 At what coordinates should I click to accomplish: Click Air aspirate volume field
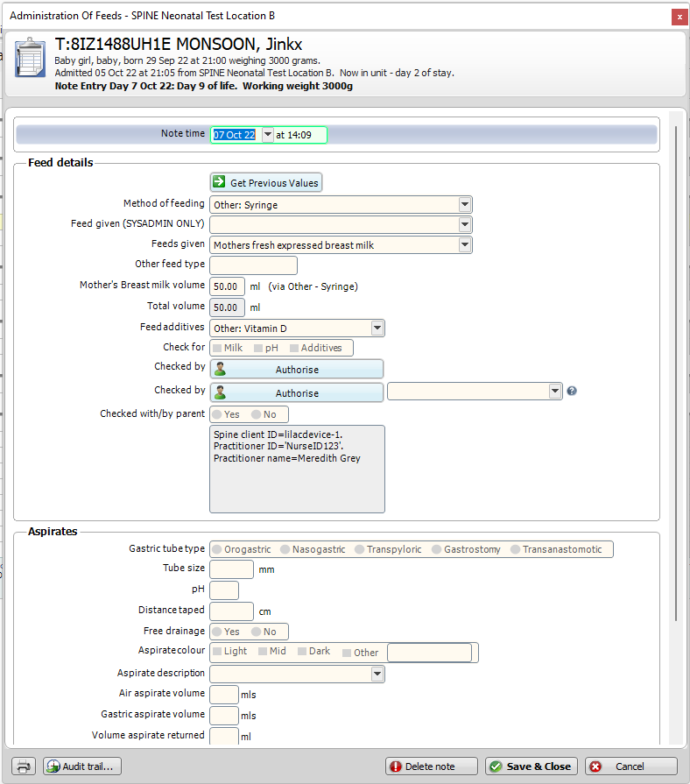(224, 695)
